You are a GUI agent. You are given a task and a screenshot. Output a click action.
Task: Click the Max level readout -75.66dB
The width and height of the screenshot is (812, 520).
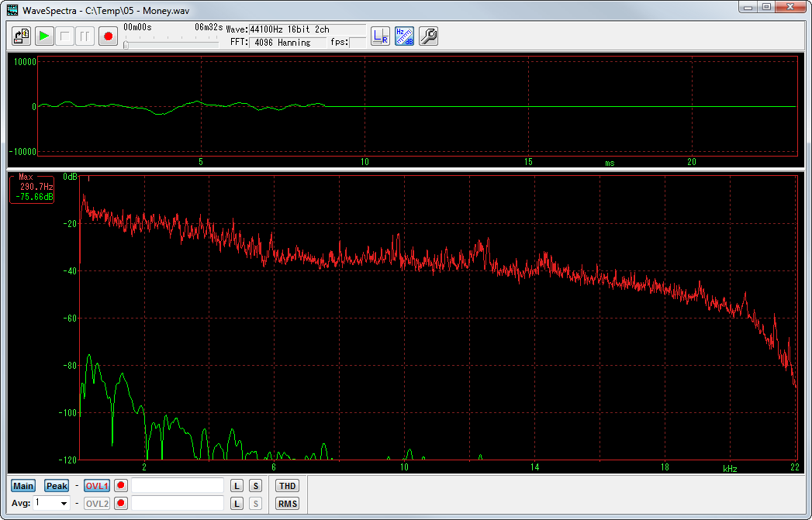[35, 197]
